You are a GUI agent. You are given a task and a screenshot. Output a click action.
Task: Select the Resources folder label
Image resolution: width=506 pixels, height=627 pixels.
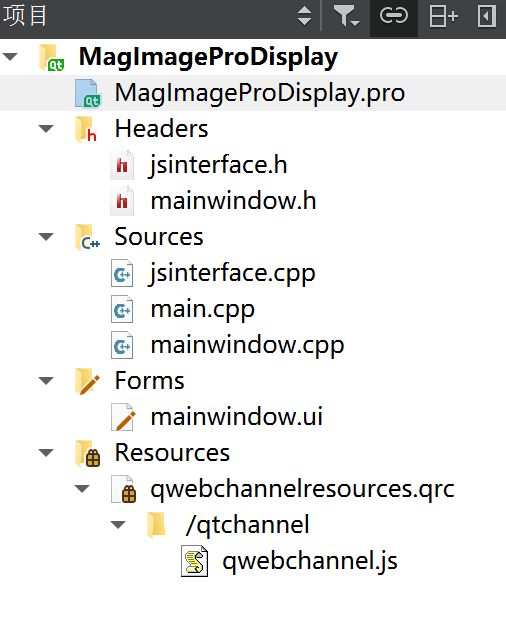pyautogui.click(x=172, y=453)
